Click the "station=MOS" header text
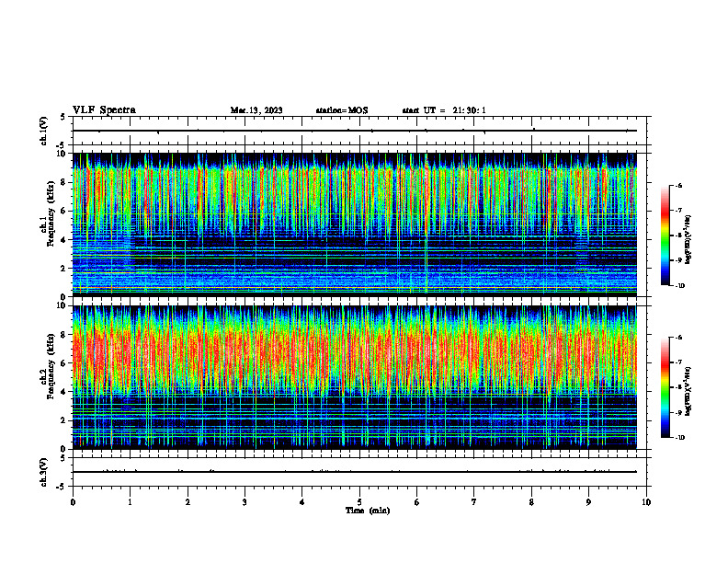The width and height of the screenshot is (728, 563). (x=342, y=110)
